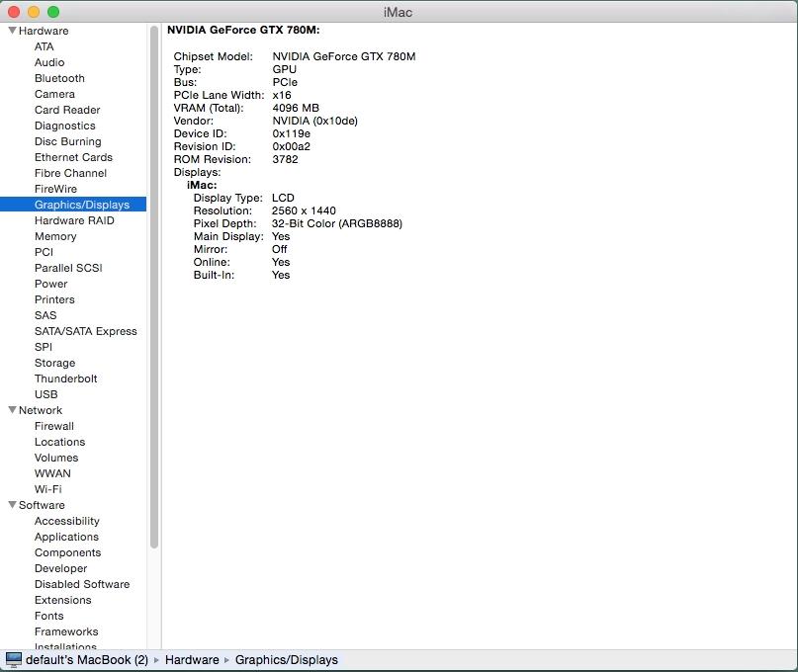Open Applications under Software
This screenshot has width=798, height=672.
66,537
